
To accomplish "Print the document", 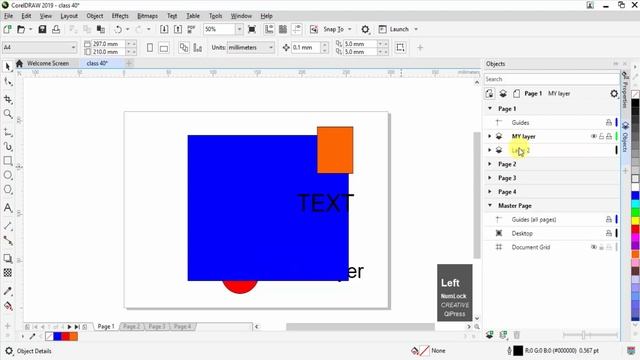I will coord(56,29).
